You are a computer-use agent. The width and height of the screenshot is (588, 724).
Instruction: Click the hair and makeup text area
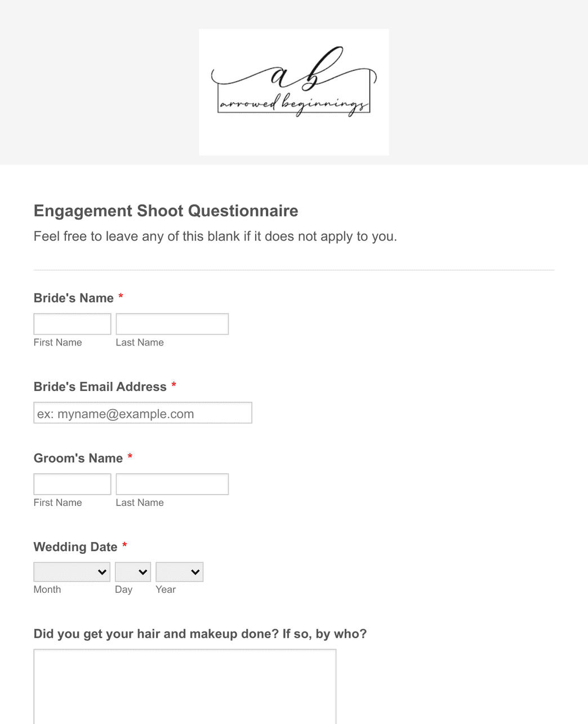coord(185,685)
